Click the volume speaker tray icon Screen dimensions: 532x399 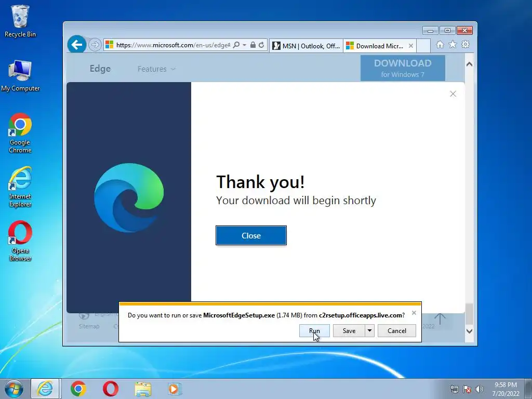click(479, 389)
